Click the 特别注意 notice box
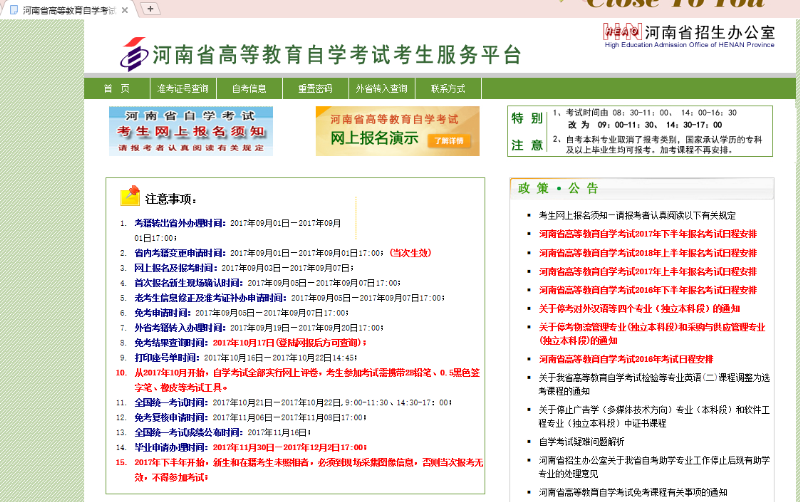Image resolution: width=800 pixels, height=502 pixels. (640, 131)
